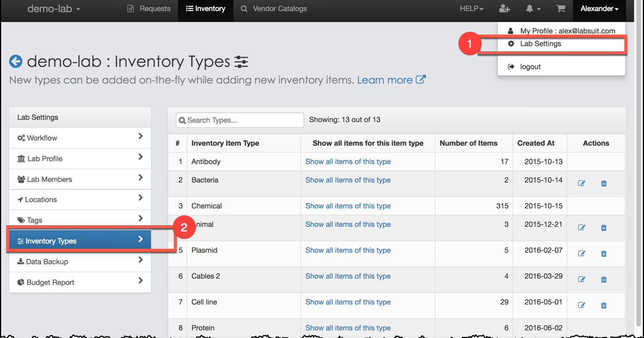Open the shopping cart icon
This screenshot has height=338, width=644.
coord(560,9)
